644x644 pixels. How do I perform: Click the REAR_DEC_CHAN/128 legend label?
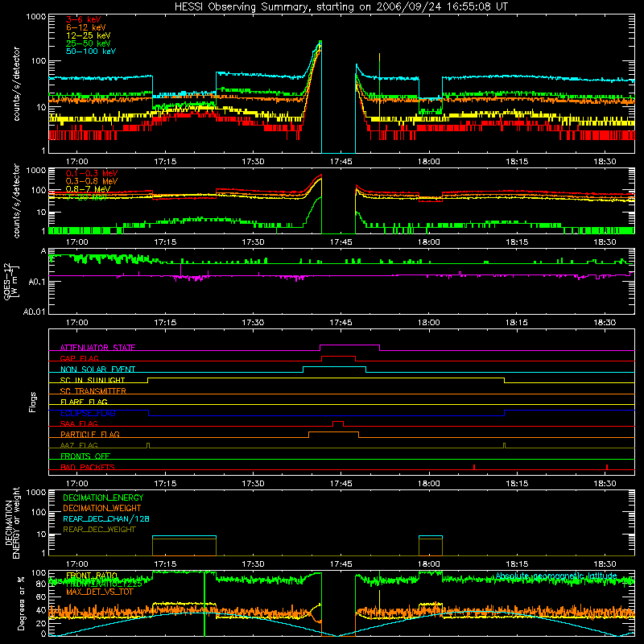[x=106, y=518]
